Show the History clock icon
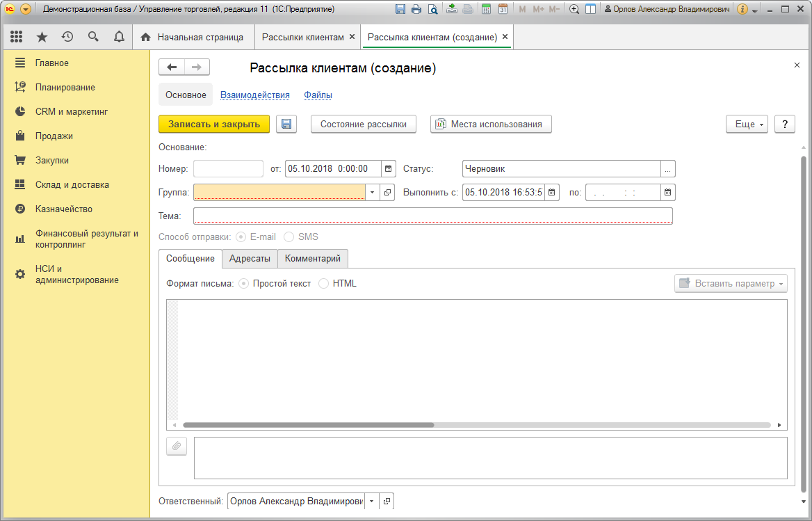812x521 pixels. [67, 37]
